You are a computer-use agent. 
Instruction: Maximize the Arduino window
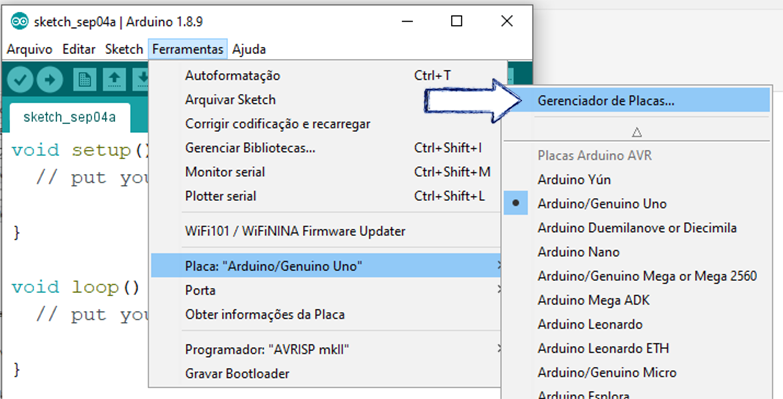[456, 21]
